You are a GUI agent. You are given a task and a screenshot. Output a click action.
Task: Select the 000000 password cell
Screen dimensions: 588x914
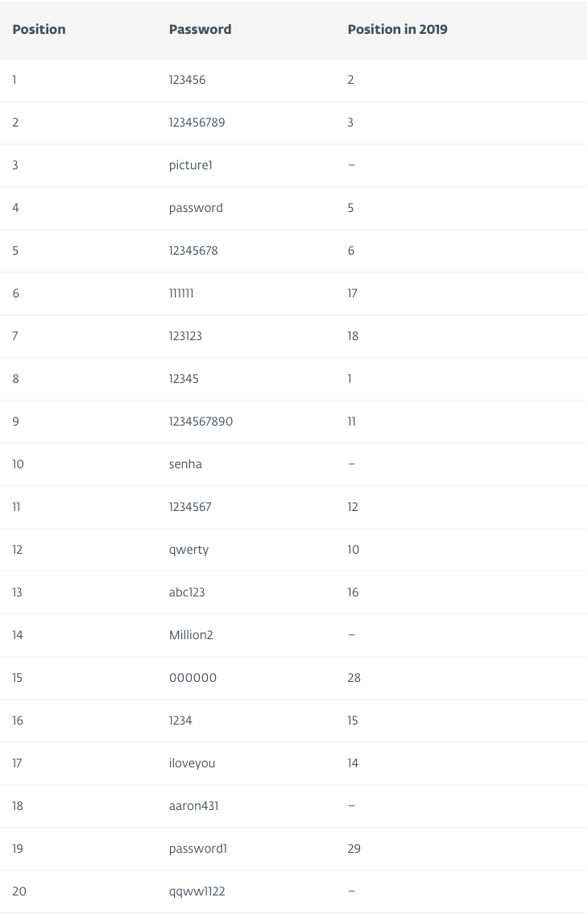(x=193, y=678)
